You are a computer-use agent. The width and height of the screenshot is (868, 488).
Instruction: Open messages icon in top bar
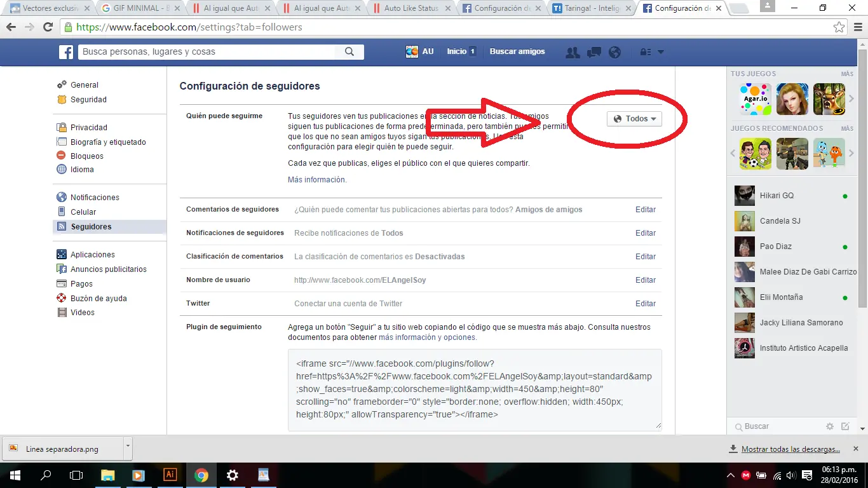[x=594, y=52]
